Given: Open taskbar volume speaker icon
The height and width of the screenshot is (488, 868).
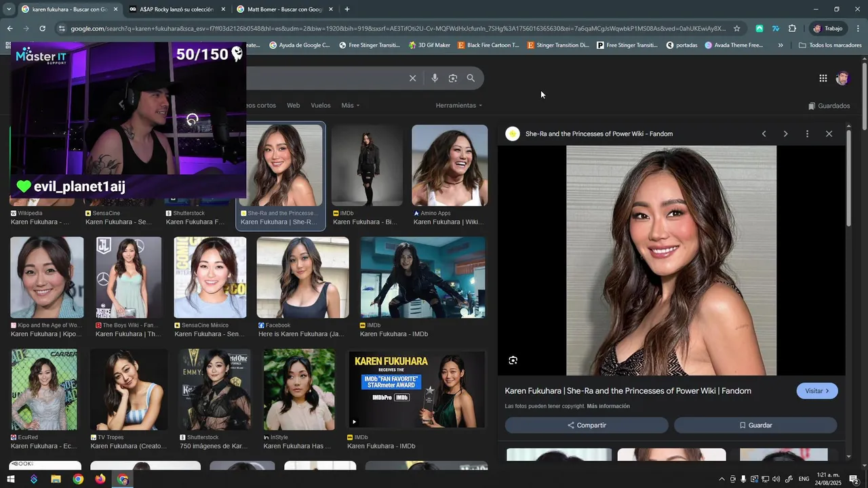Looking at the screenshot, I should (776, 479).
